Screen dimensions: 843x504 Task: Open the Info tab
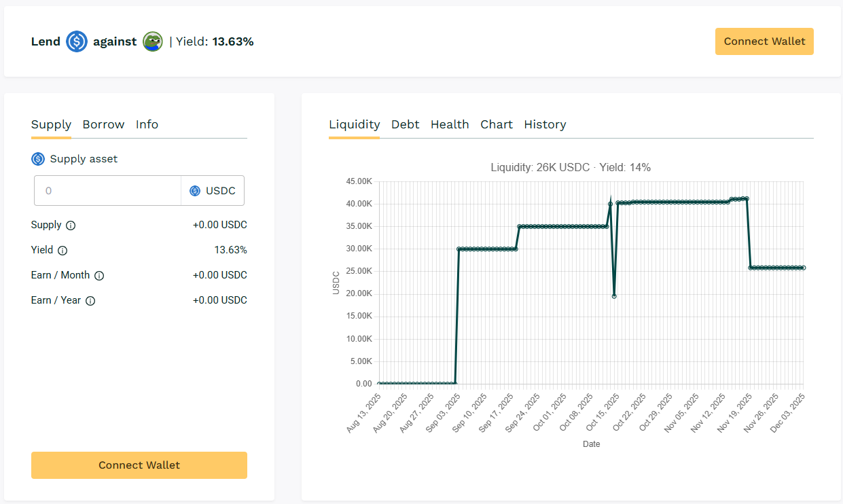(x=147, y=124)
